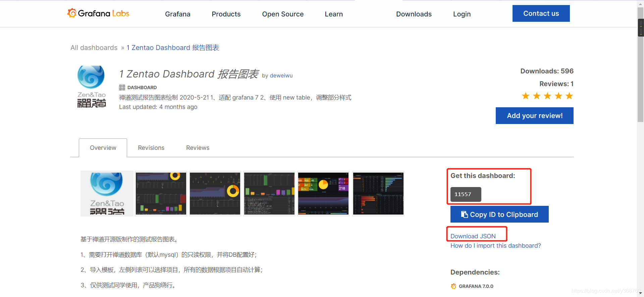This screenshot has height=297, width=644.
Task: Open the Open Source menu
Action: tap(283, 14)
